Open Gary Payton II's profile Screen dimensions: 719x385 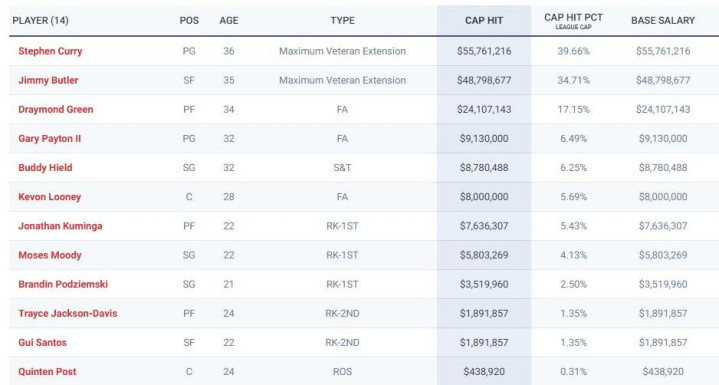[50, 138]
